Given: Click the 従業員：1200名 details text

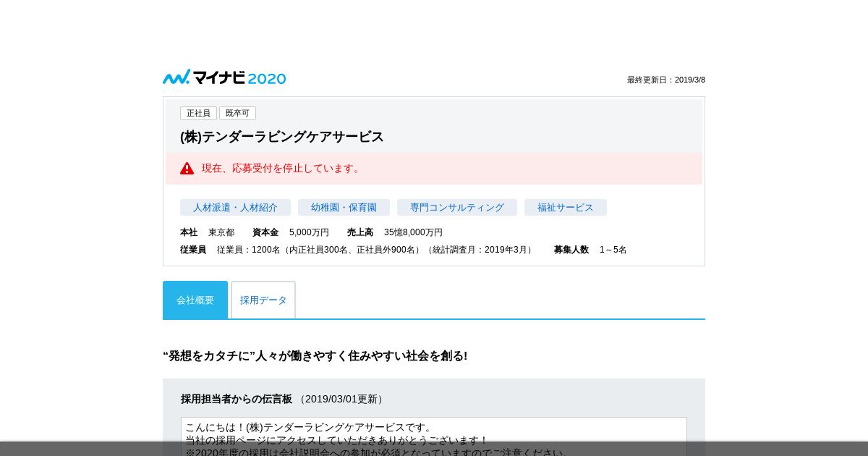Looking at the screenshot, I should [376, 250].
